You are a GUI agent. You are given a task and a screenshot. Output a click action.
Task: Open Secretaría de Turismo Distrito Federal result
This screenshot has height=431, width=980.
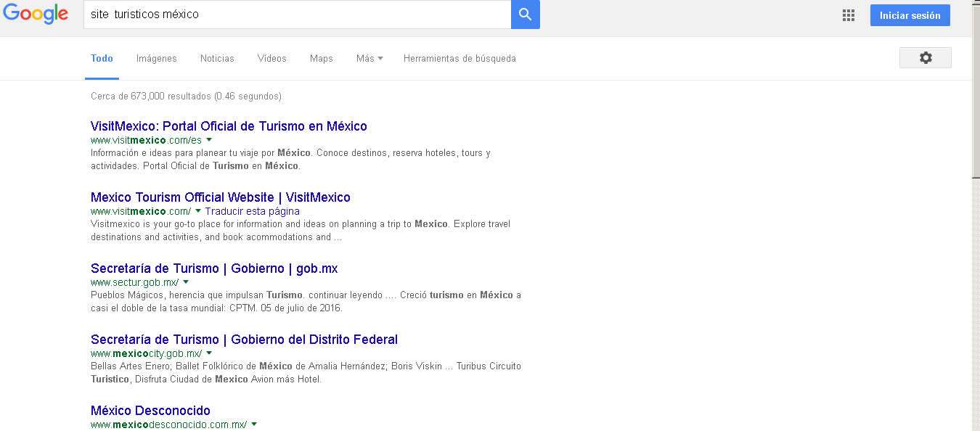click(x=244, y=340)
